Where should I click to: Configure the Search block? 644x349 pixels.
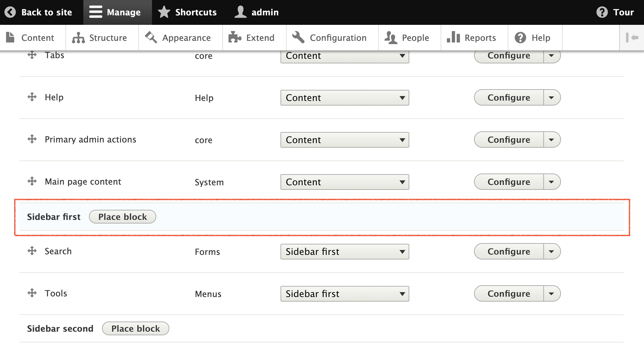509,252
